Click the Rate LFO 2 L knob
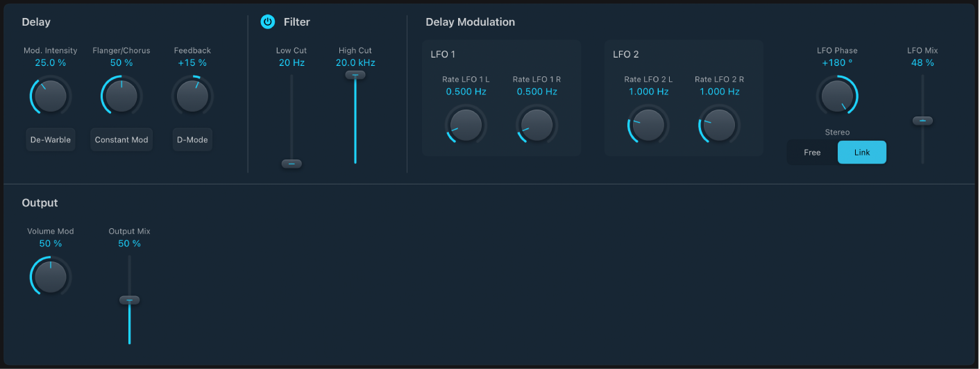This screenshot has width=980, height=369. pyautogui.click(x=648, y=125)
